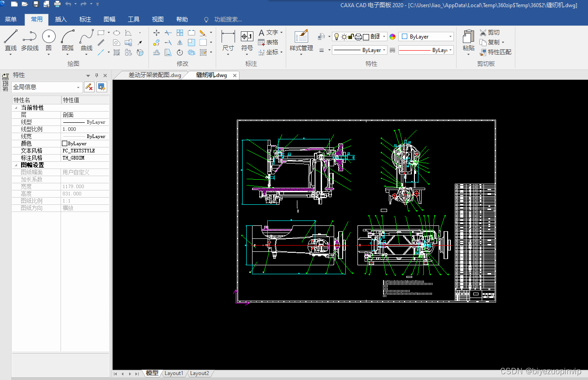Screen dimensions: 588x380
Task: Click the 特性匹配 match properties button
Action: coord(495,52)
